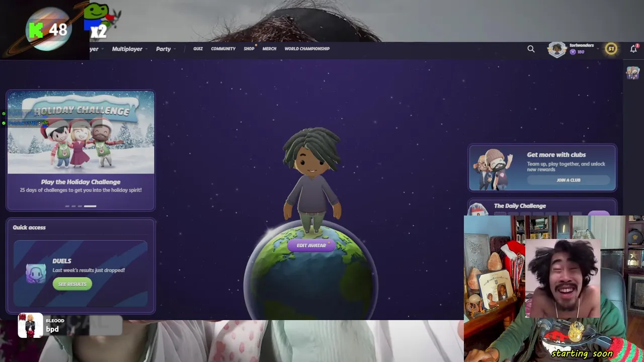Image resolution: width=644 pixels, height=362 pixels.
Task: Click the purple coin icon beside 180
Action: tap(573, 52)
